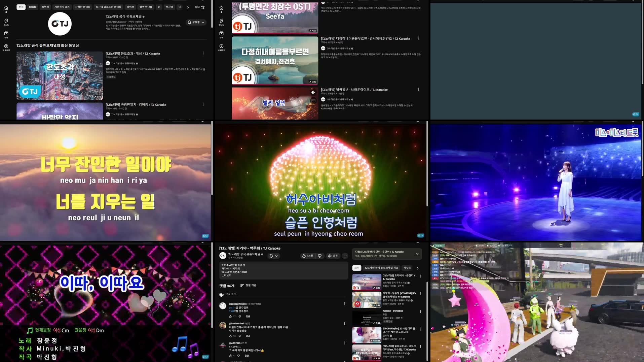
Task: Click the dislike thumbs-down icon
Action: [319, 256]
